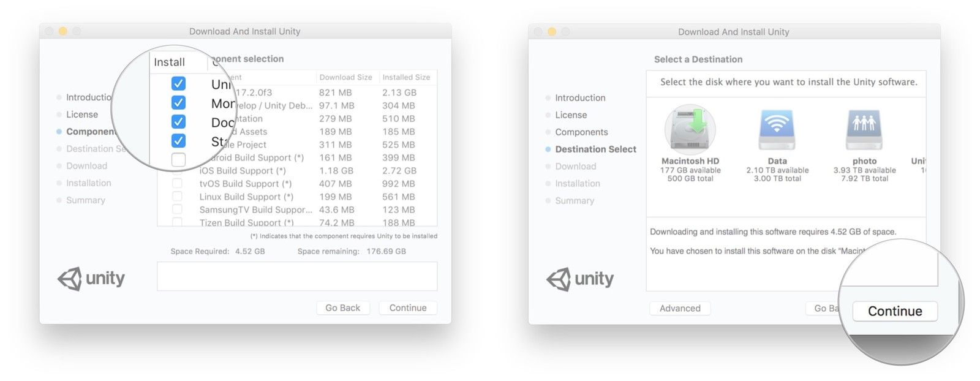Sort by the Download Size column header
Viewport: 980px width, 381px height.
345,77
